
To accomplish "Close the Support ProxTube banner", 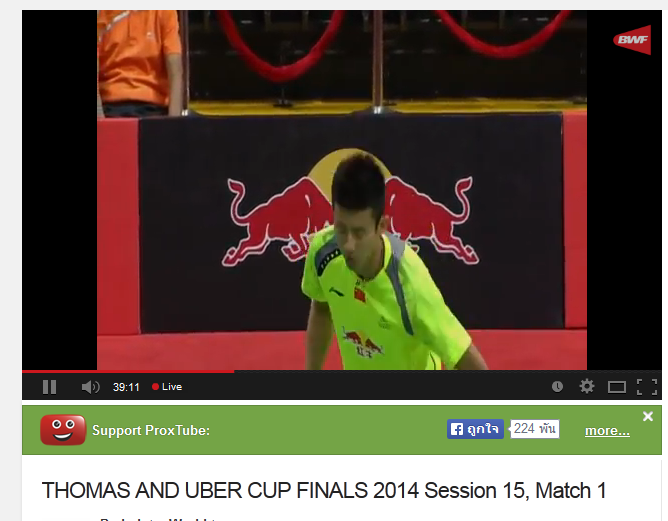I will tap(648, 416).
